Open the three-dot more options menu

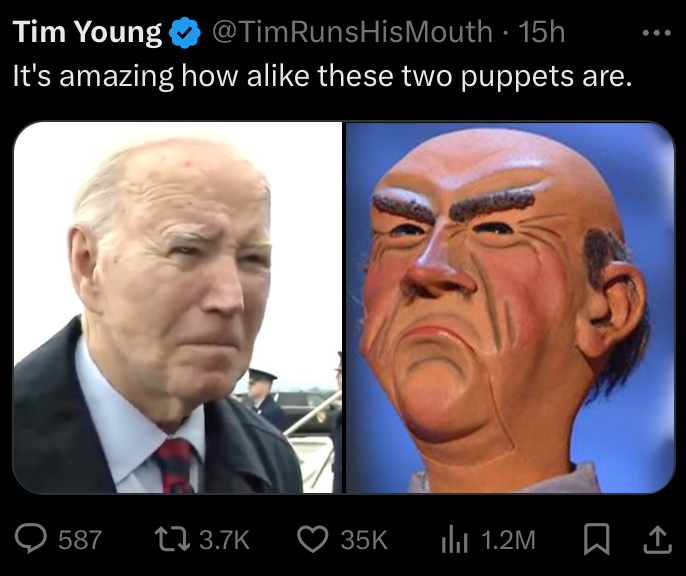coord(657,33)
